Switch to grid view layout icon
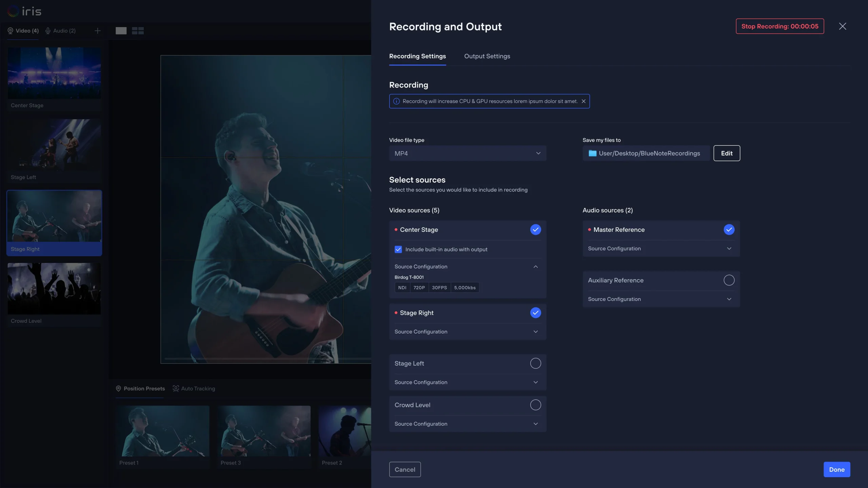This screenshot has width=868, height=488. pyautogui.click(x=138, y=31)
